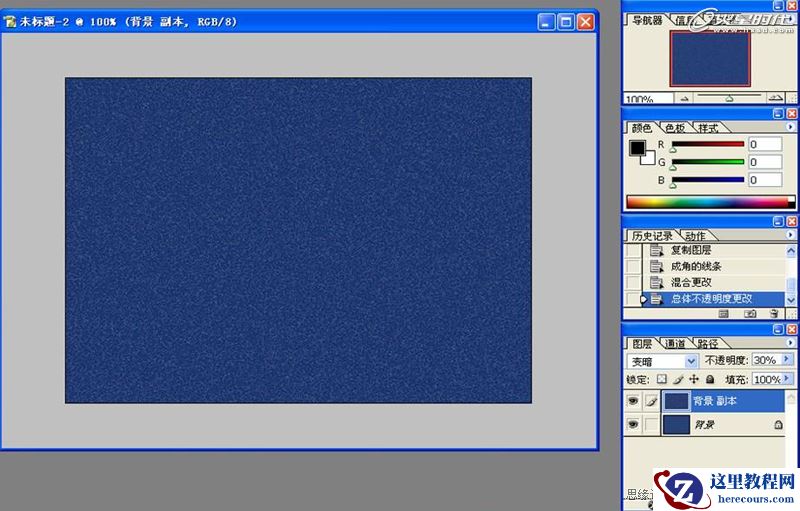Click the brush icon beside 背景 副本 layer

pos(652,401)
